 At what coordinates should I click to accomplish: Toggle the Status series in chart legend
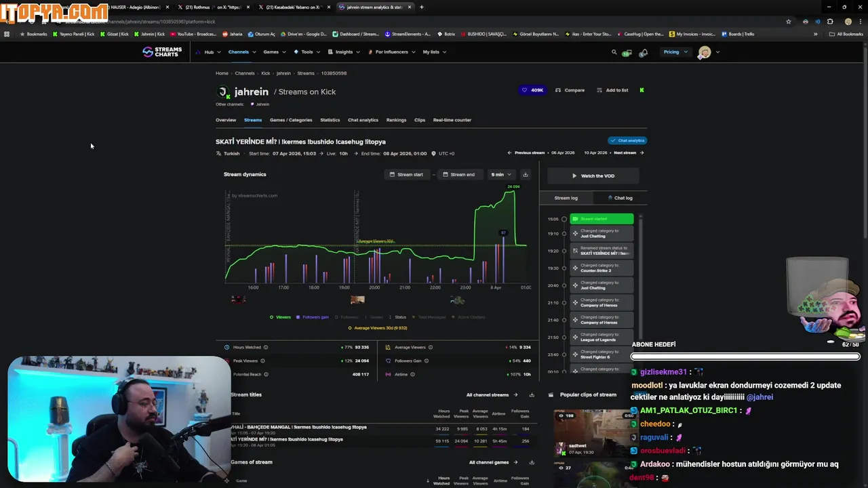pos(397,317)
